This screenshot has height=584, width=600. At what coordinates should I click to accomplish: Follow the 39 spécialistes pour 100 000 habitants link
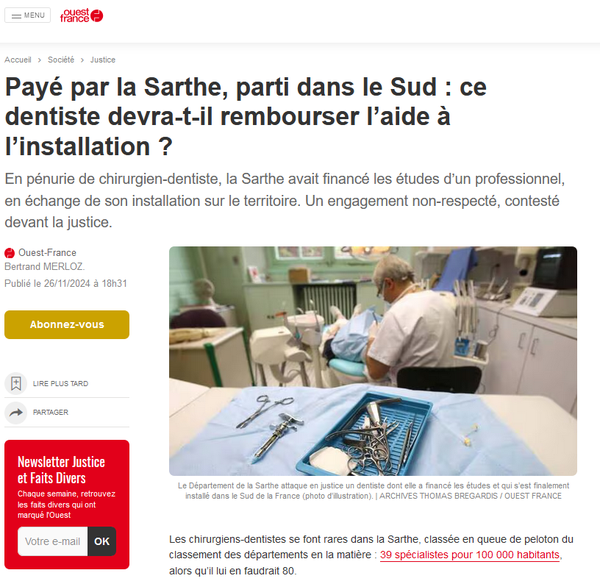pos(470,555)
